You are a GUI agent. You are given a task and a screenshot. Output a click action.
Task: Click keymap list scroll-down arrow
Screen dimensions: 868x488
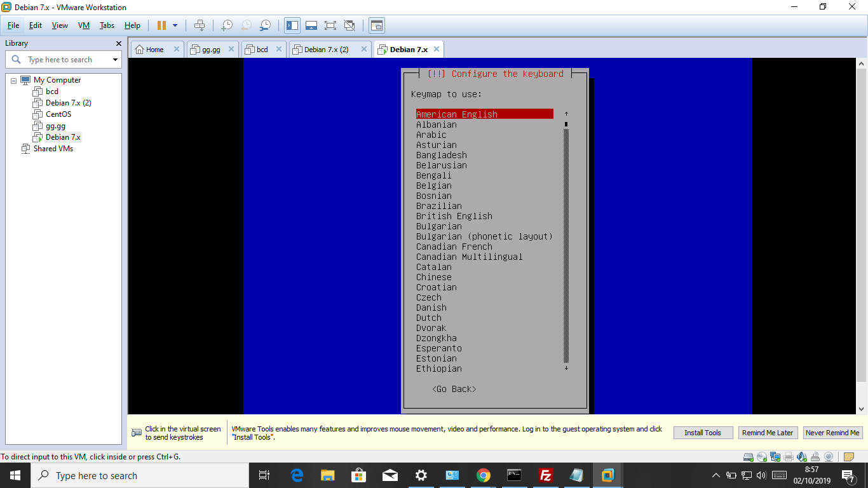(x=566, y=368)
